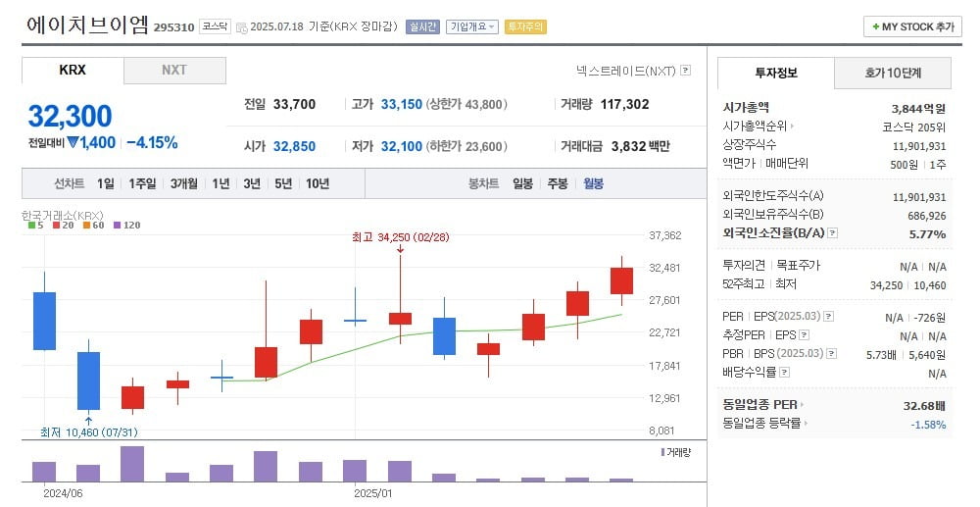Open the 동일업종 PER link
The image size is (980, 507).
[x=760, y=404]
